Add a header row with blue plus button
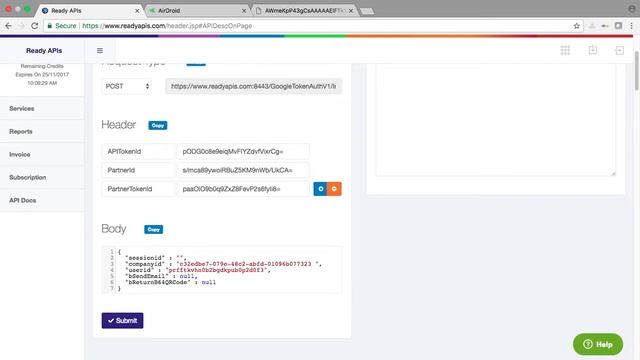The image size is (640, 360). (320, 189)
